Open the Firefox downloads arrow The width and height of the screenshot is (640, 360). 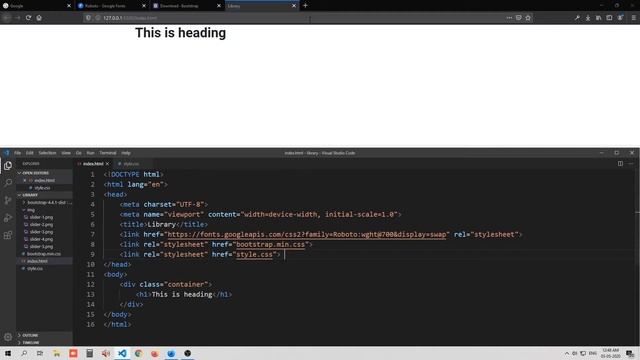(588, 18)
